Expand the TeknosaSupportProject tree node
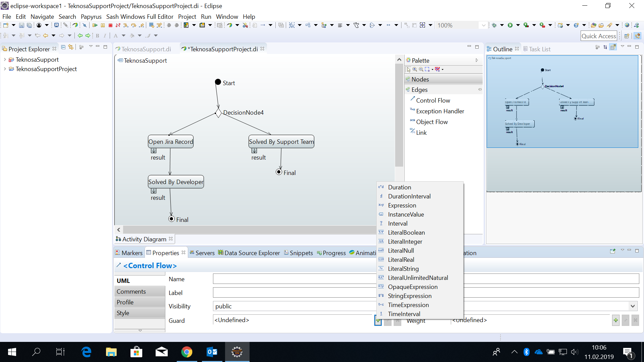Screen dimensions: 644x362 pyautogui.click(x=5, y=69)
